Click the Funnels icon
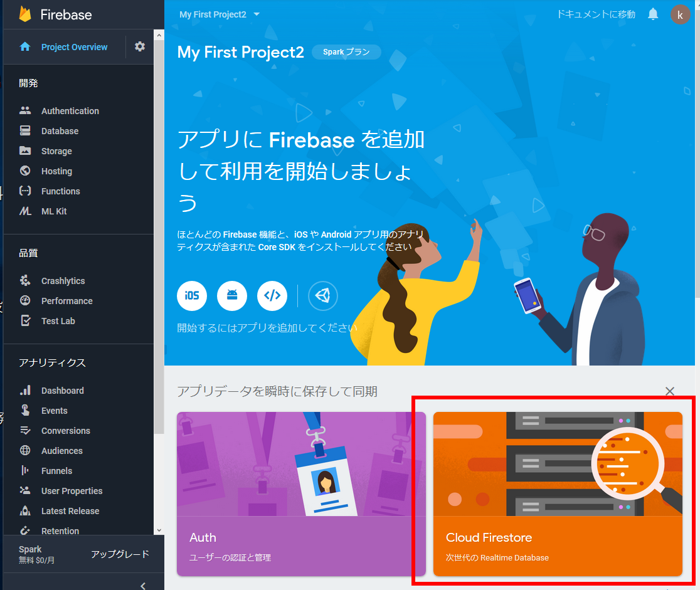 tap(25, 470)
